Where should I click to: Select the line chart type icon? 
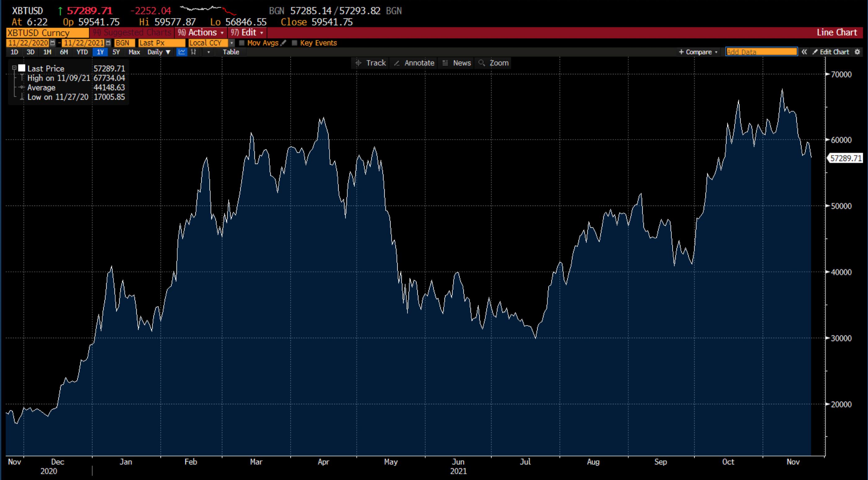[182, 52]
